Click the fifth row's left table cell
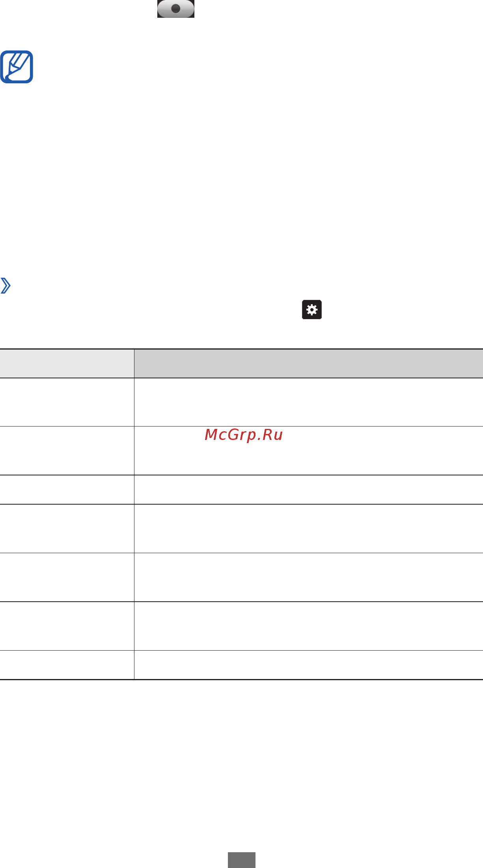 coord(67,577)
